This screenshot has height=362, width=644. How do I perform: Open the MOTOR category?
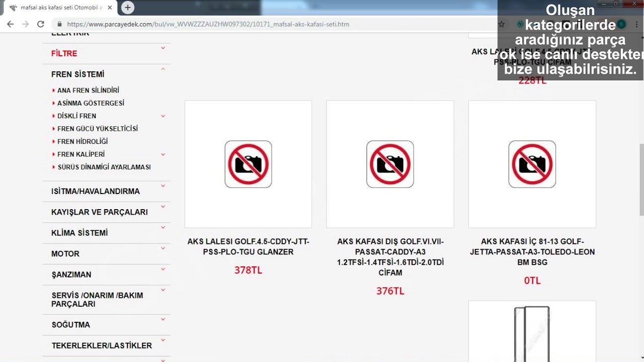[65, 254]
